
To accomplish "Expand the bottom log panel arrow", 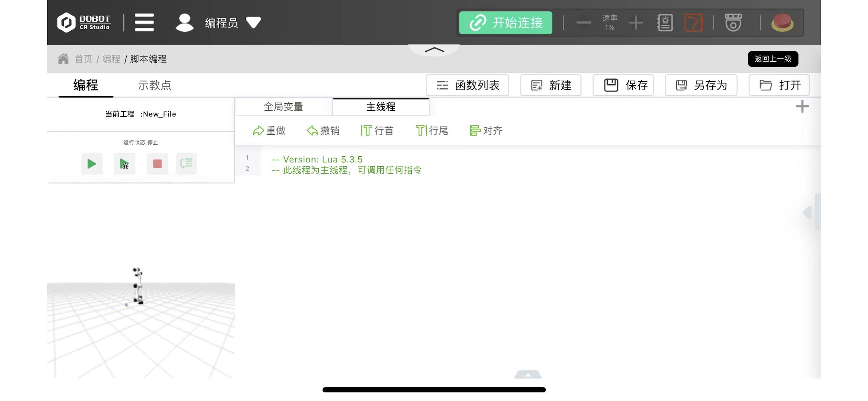I will coord(528,374).
